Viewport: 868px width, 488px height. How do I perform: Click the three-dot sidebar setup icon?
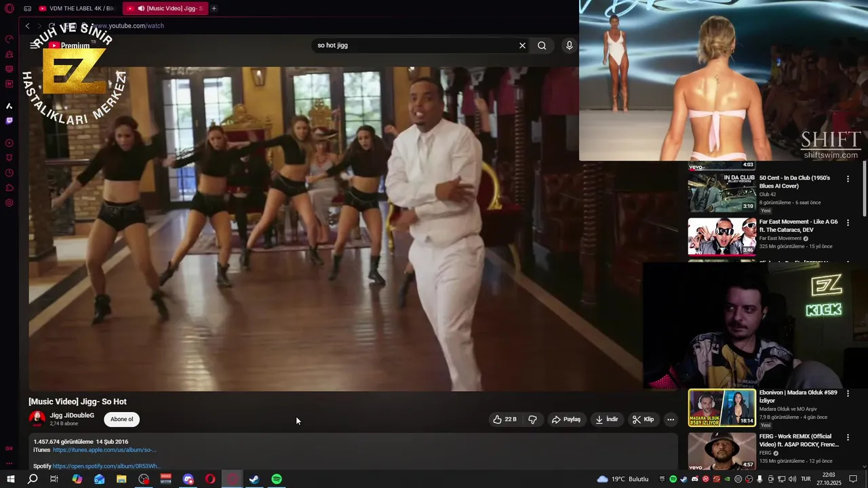click(x=9, y=464)
